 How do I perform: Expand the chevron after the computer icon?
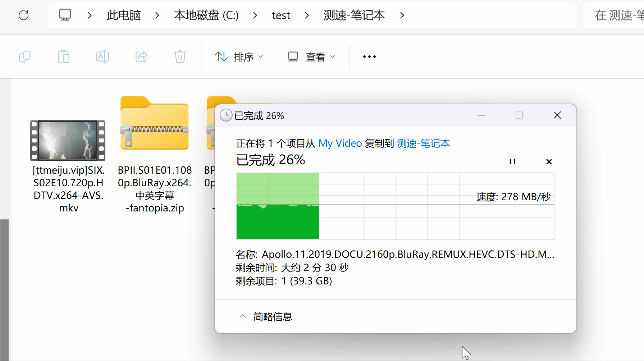click(x=90, y=15)
